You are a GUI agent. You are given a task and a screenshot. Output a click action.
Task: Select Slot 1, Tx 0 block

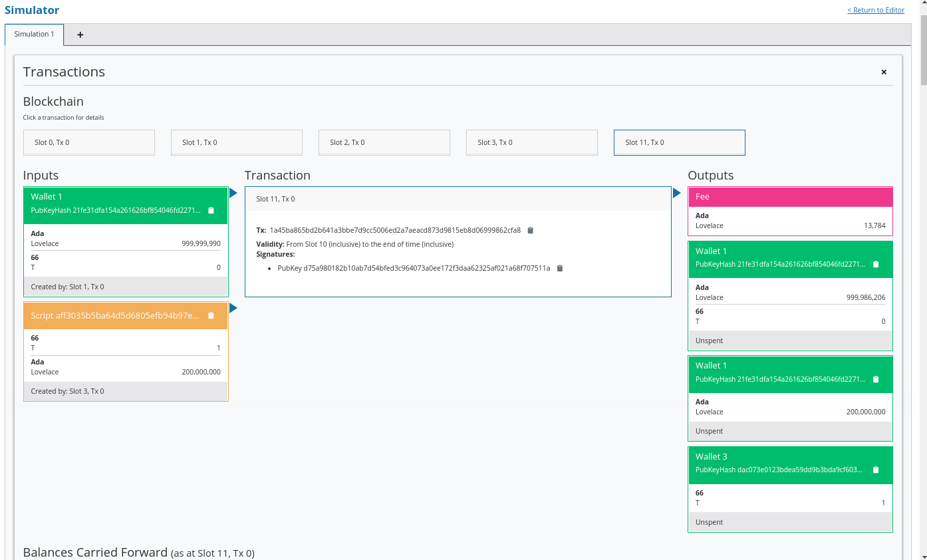[237, 142]
